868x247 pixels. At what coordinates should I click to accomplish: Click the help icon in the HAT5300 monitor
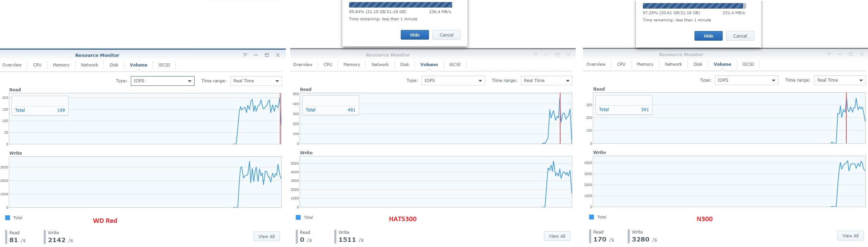click(535, 55)
